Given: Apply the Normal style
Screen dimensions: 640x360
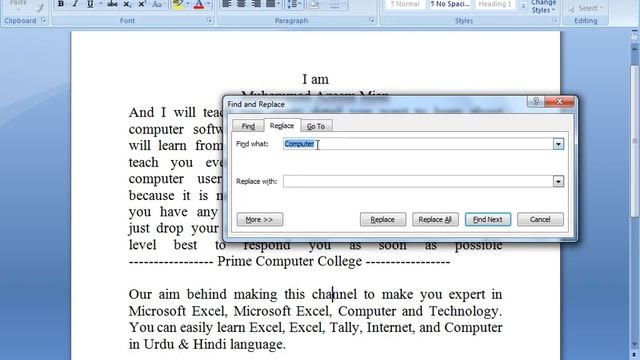Looking at the screenshot, I should pos(404,4).
